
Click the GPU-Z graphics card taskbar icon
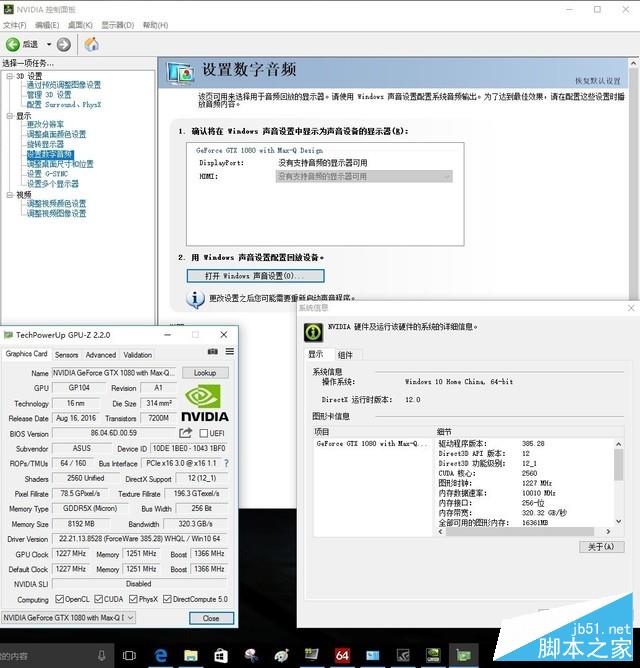point(463,655)
